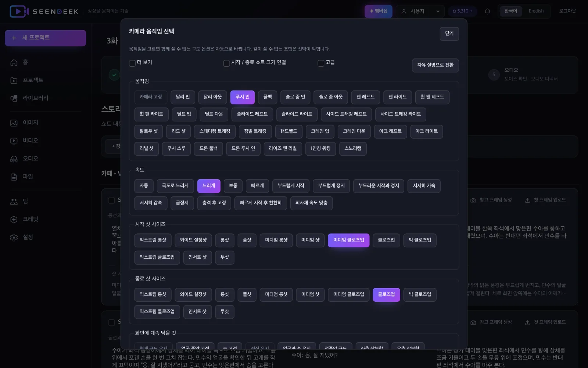Open the Audio sidebar icon

[14, 159]
